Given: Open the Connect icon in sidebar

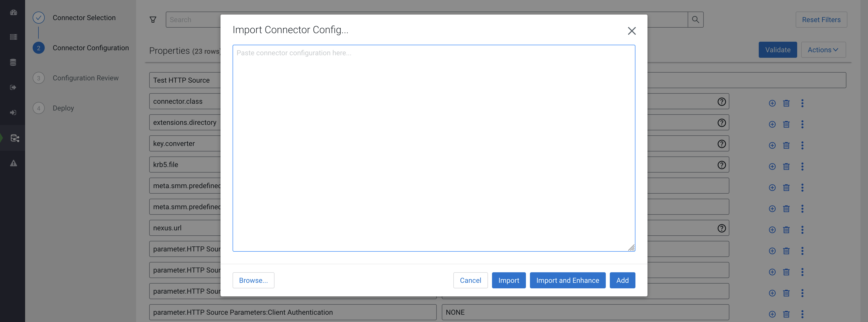Looking at the screenshot, I should coord(15,138).
